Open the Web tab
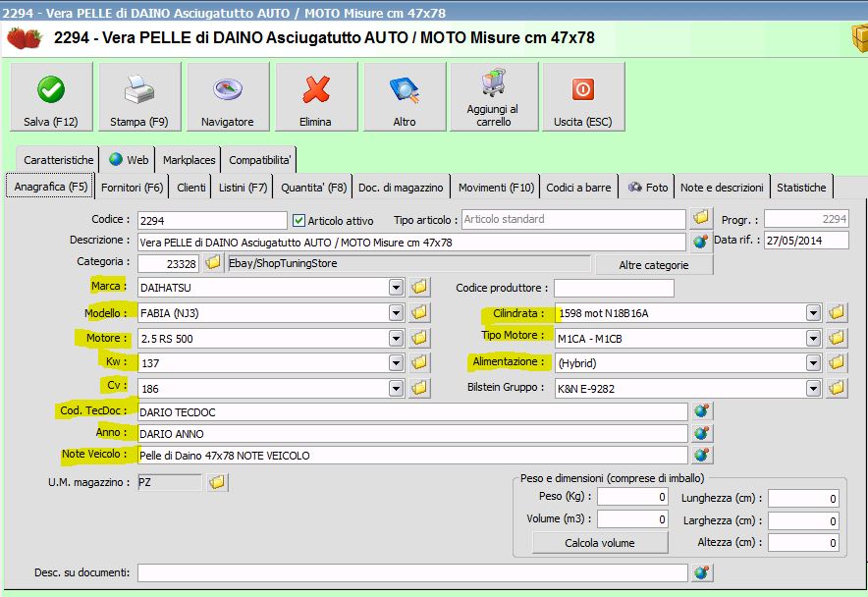The height and width of the screenshot is (597, 868). pos(129,159)
